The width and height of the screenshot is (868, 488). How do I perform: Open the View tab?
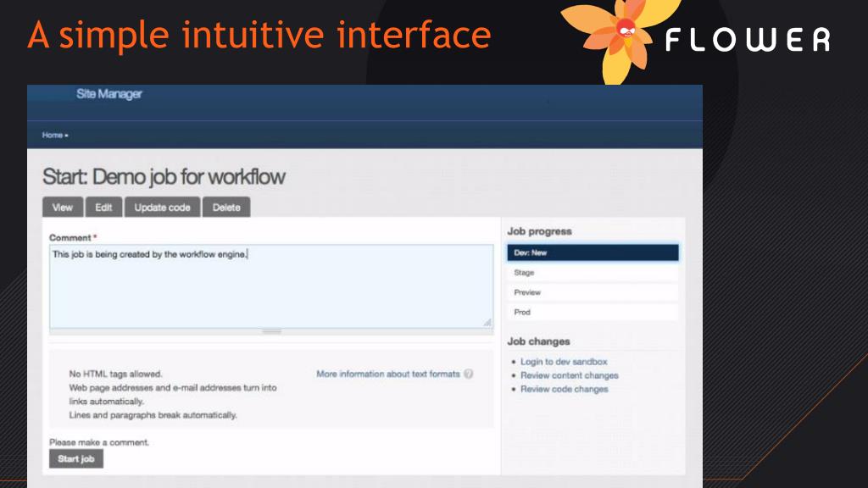63,208
